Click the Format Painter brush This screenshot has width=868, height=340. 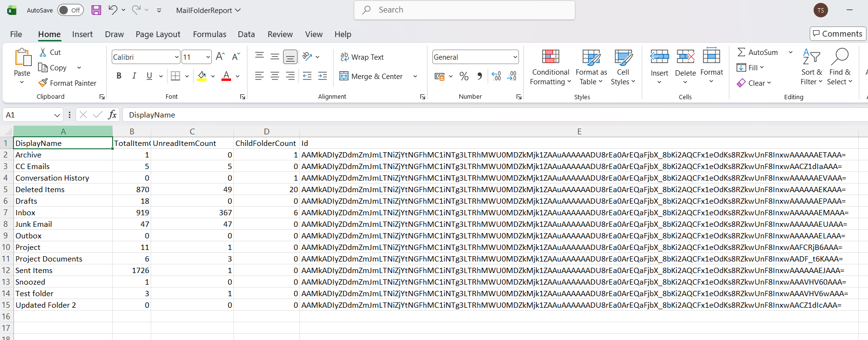pos(43,83)
